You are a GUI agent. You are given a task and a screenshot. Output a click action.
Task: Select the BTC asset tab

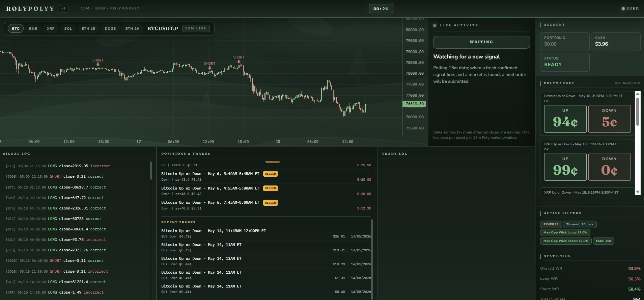coord(16,28)
